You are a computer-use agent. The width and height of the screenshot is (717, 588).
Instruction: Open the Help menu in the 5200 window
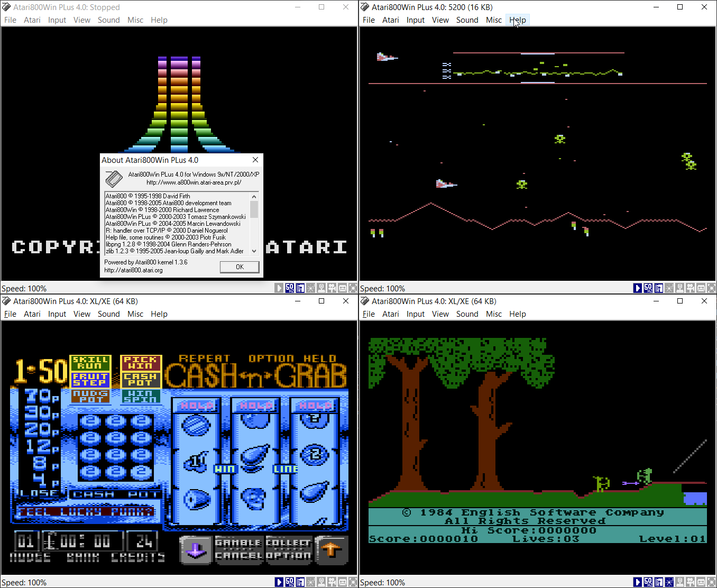point(518,20)
